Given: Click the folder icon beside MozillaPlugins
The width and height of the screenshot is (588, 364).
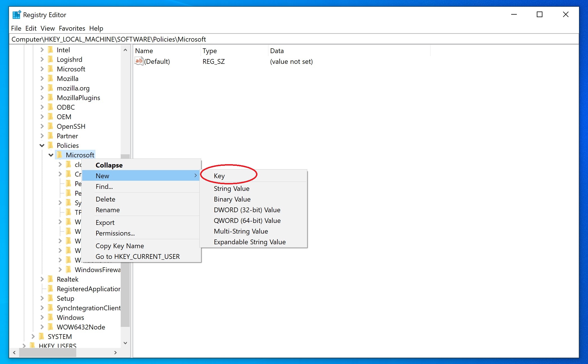Looking at the screenshot, I should point(51,98).
